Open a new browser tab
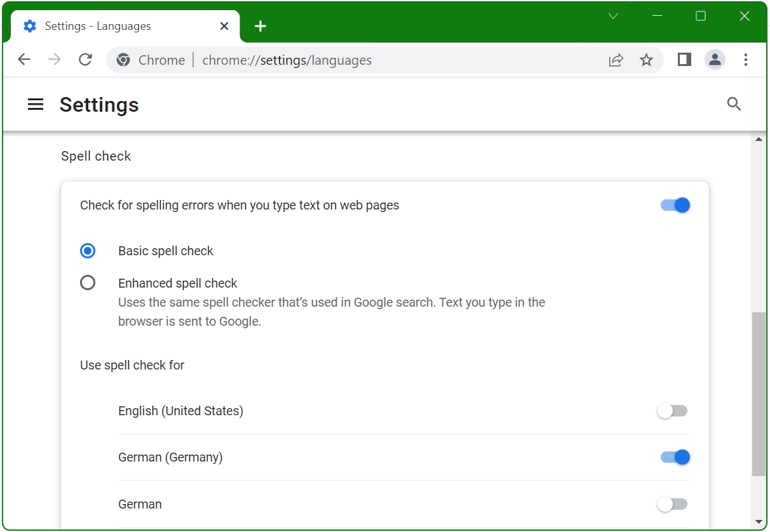The width and height of the screenshot is (770, 532). tap(260, 26)
